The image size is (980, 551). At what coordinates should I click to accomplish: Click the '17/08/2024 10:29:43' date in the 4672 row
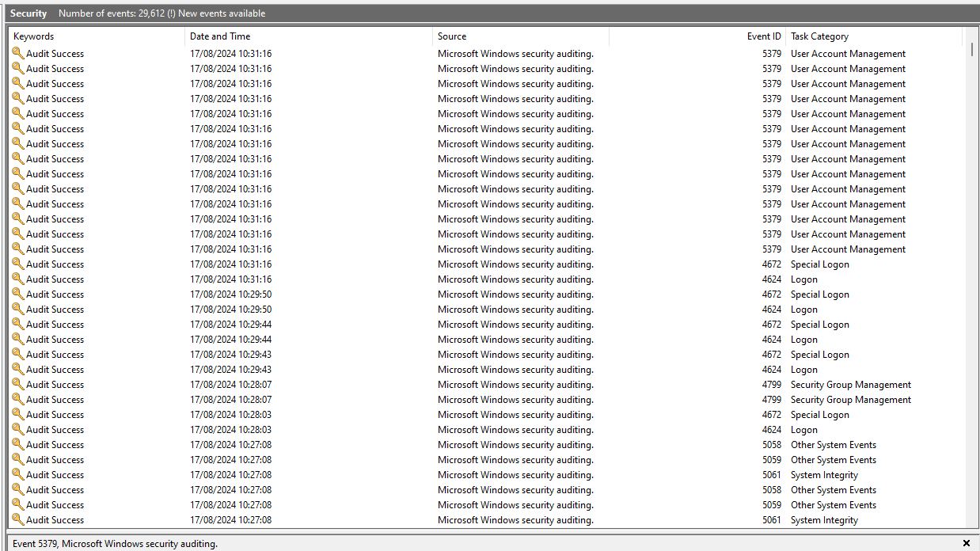[x=230, y=355]
